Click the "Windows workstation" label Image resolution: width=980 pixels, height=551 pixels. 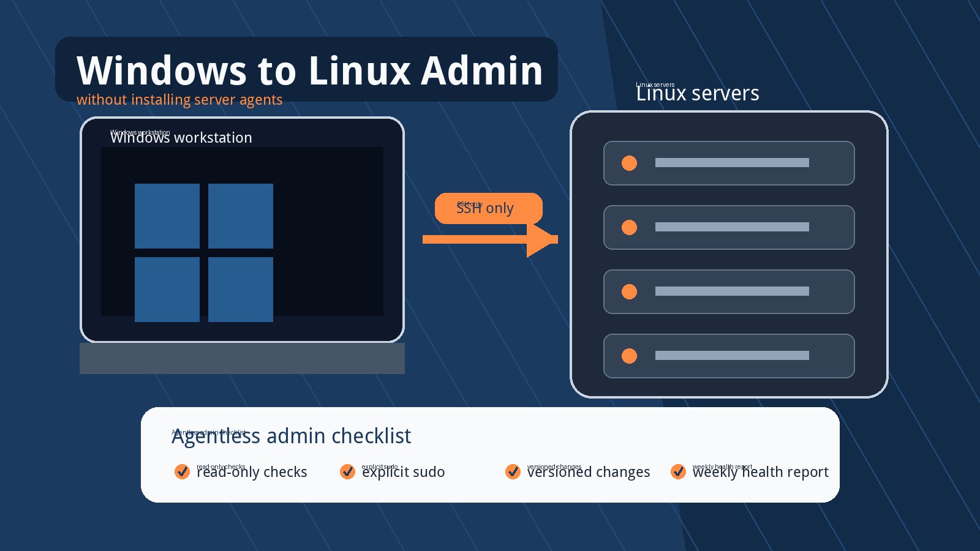click(x=181, y=138)
